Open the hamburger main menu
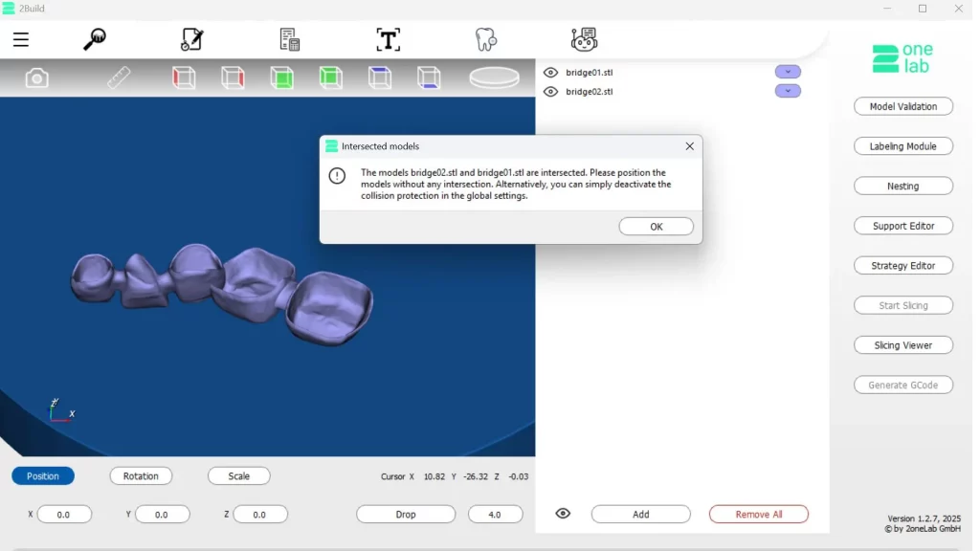The image size is (980, 551). coord(21,39)
